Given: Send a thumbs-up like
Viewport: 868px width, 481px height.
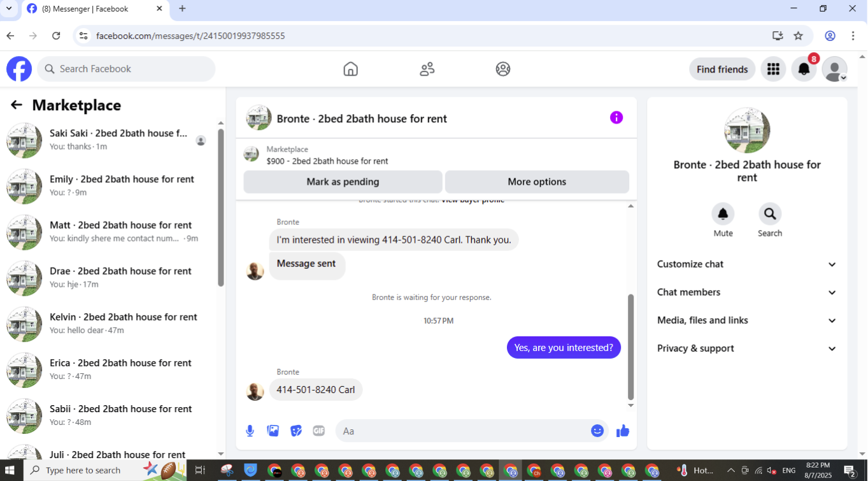Looking at the screenshot, I should (x=623, y=431).
